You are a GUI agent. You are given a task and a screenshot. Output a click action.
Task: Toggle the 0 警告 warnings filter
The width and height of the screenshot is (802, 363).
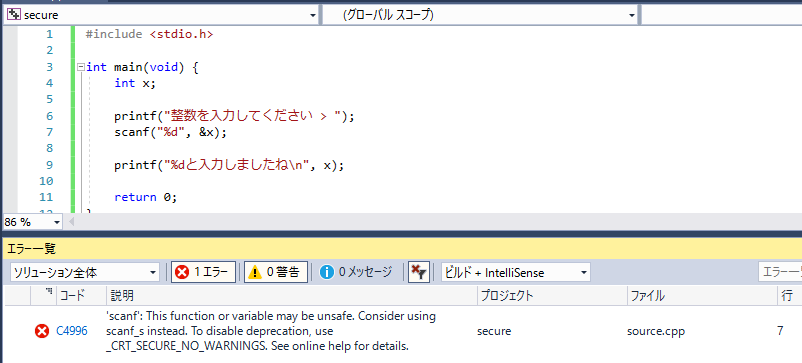276,272
